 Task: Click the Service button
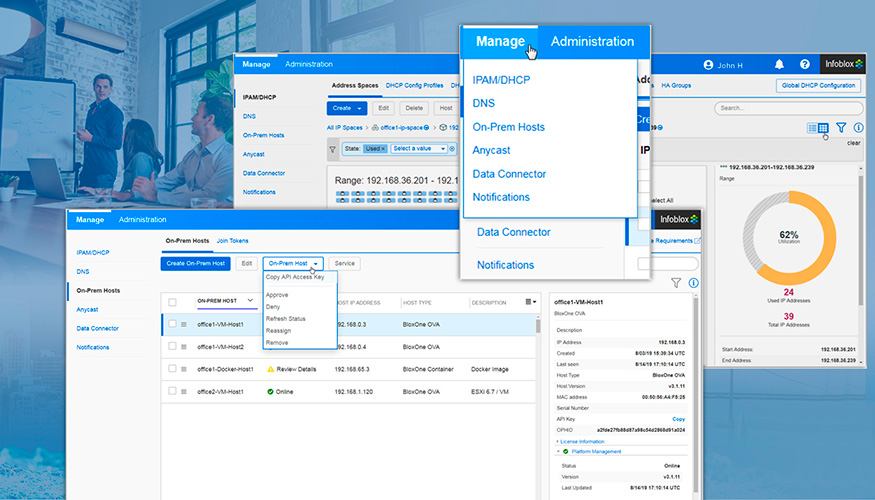344,263
